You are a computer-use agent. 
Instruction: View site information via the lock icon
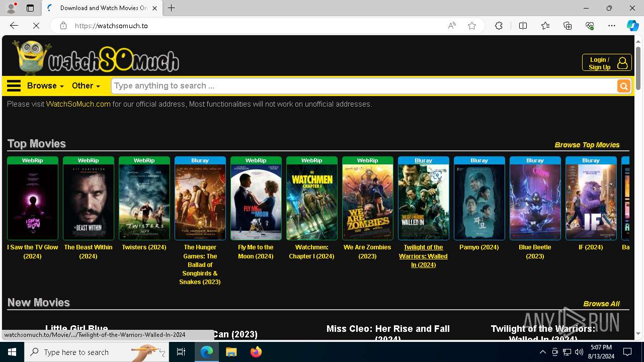[63, 26]
